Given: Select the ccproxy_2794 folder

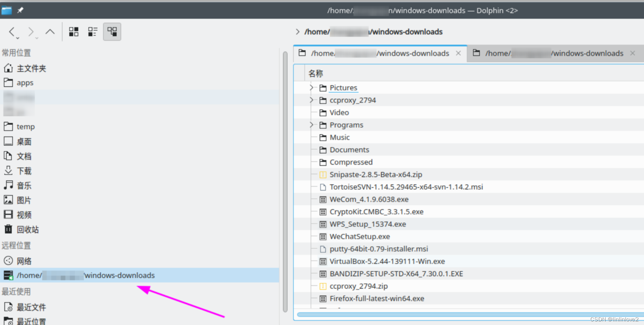Looking at the screenshot, I should click(353, 100).
